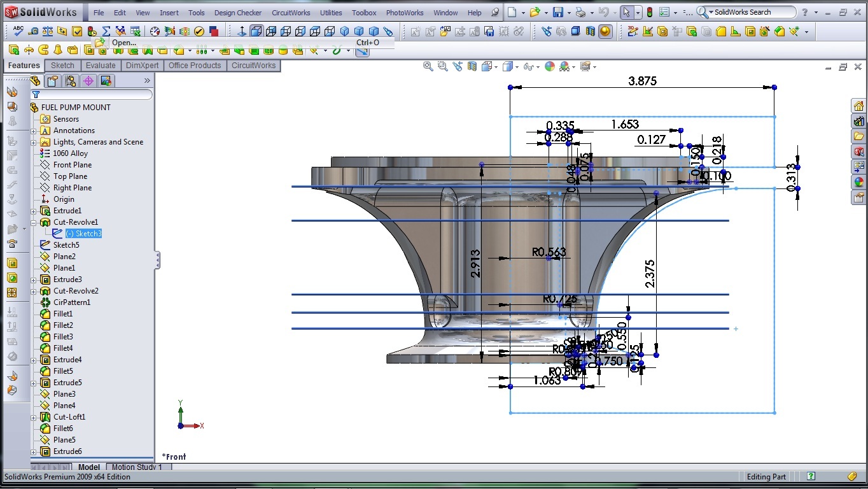Collapse the Cut-Revolve1 feature
This screenshot has height=489, width=868.
tap(34, 223)
